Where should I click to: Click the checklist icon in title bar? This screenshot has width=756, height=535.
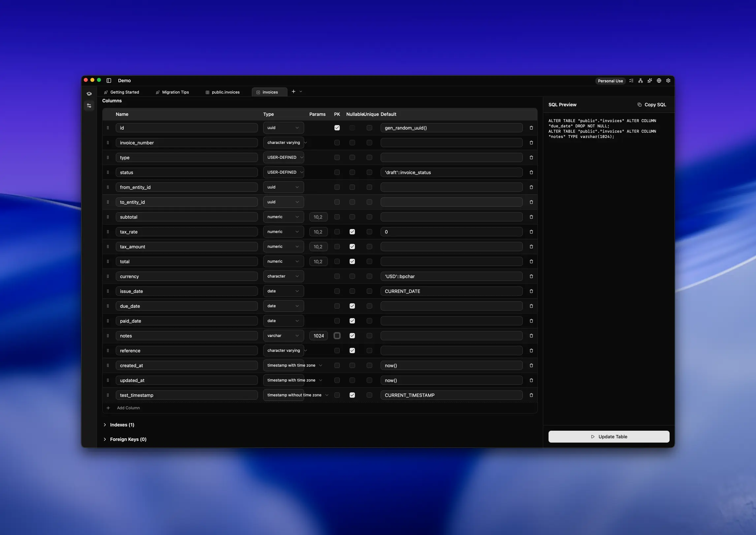pos(631,81)
